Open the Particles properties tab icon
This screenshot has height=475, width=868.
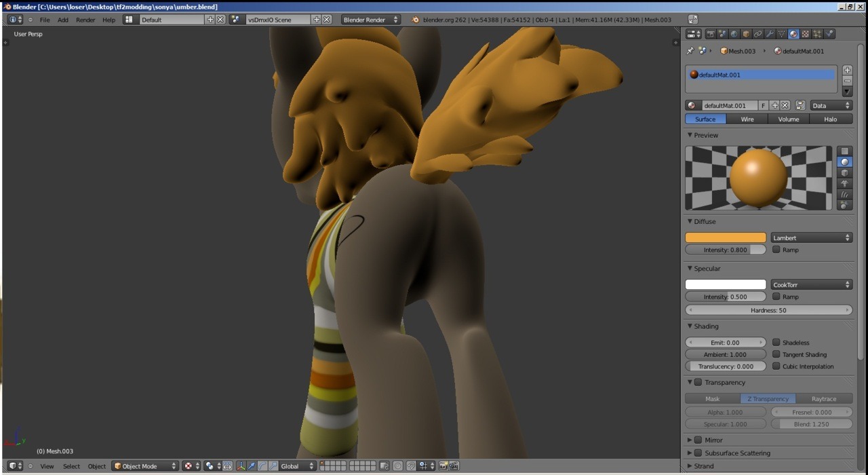click(817, 34)
